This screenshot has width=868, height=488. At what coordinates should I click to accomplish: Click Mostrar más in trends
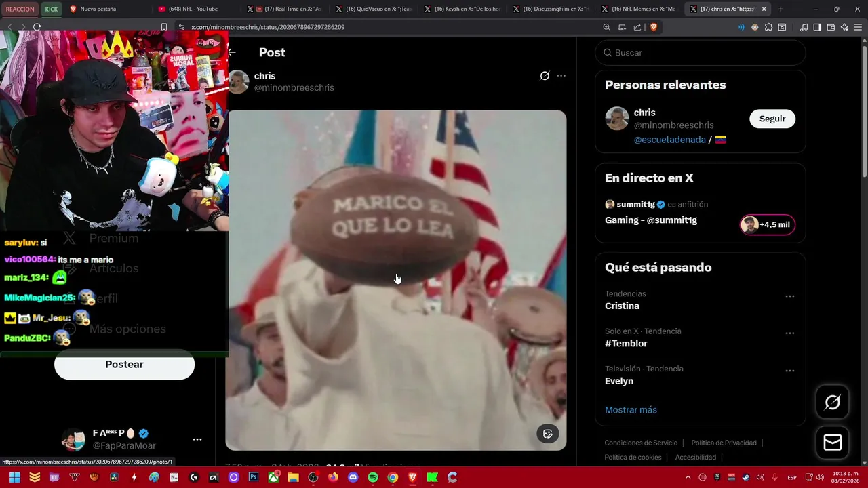click(x=631, y=409)
